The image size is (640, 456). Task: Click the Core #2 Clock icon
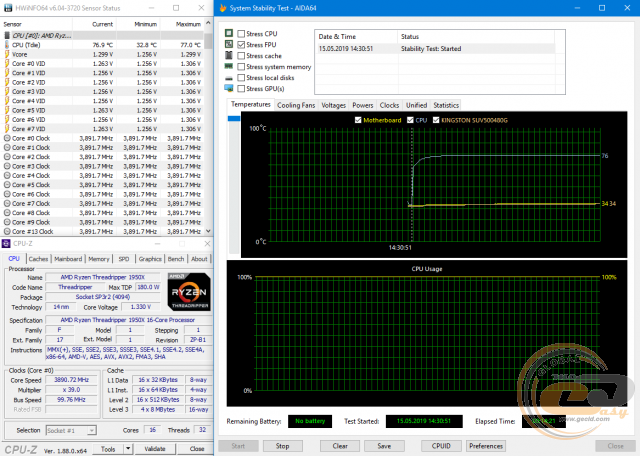click(x=7, y=157)
